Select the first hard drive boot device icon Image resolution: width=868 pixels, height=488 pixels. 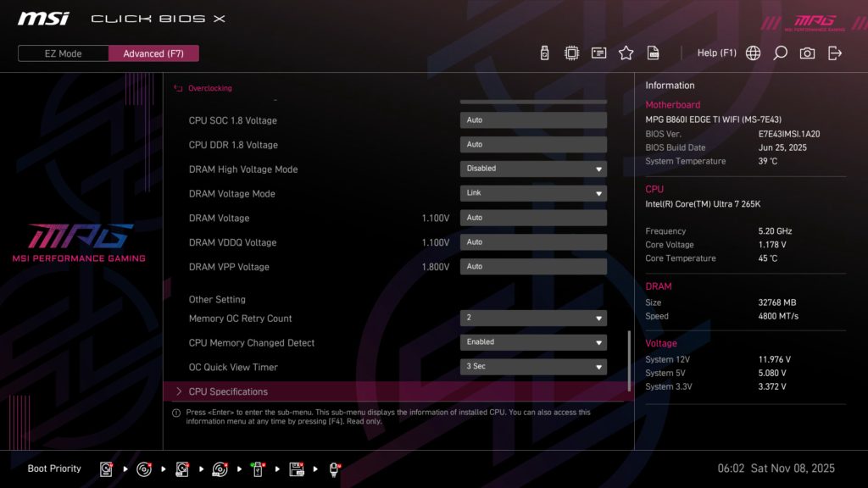(105, 468)
